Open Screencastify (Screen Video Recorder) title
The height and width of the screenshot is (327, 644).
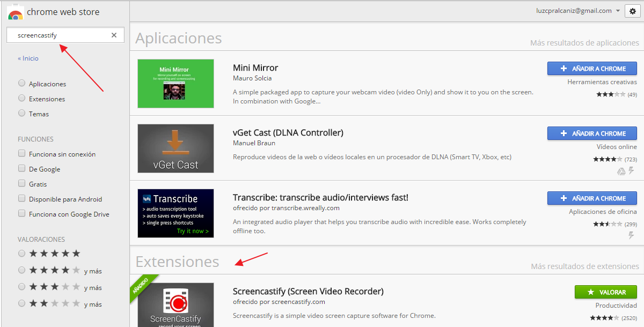click(308, 292)
